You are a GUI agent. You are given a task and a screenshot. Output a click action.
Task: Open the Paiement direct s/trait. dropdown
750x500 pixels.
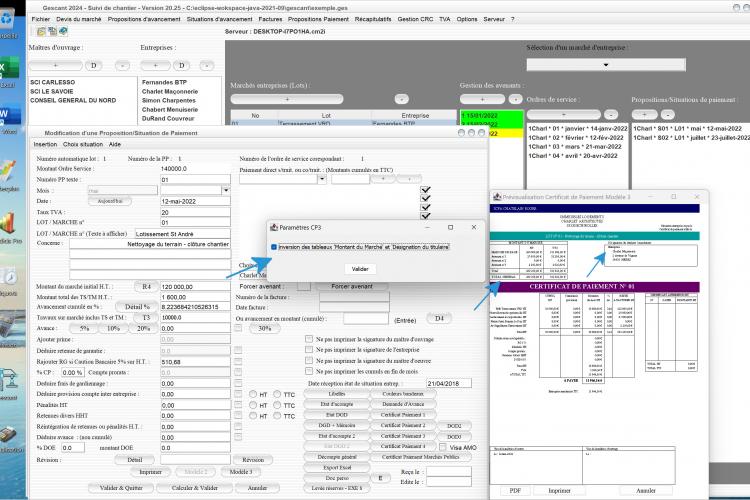(x=322, y=179)
